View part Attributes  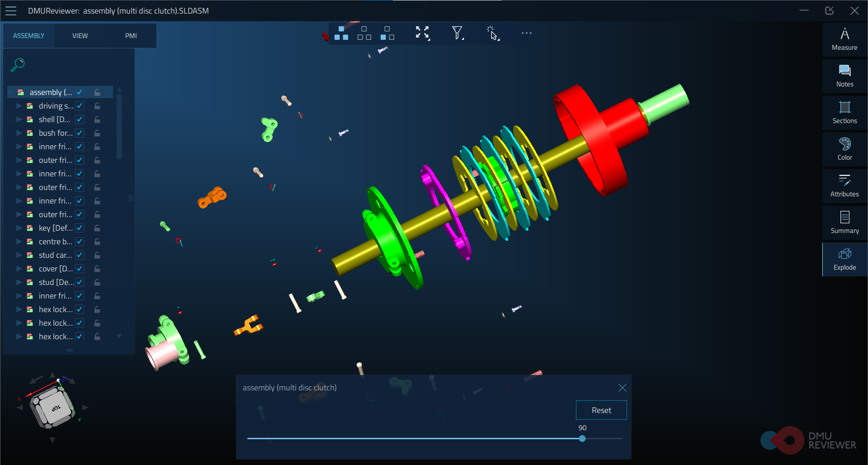point(844,185)
